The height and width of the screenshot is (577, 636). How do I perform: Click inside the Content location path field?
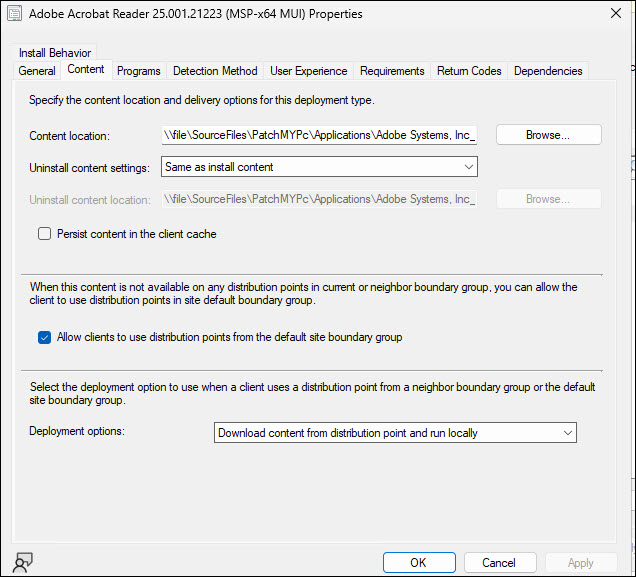[319, 135]
